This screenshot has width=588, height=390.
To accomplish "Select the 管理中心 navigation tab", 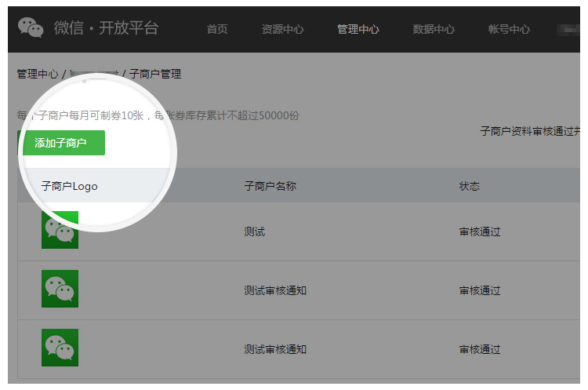I will click(358, 29).
